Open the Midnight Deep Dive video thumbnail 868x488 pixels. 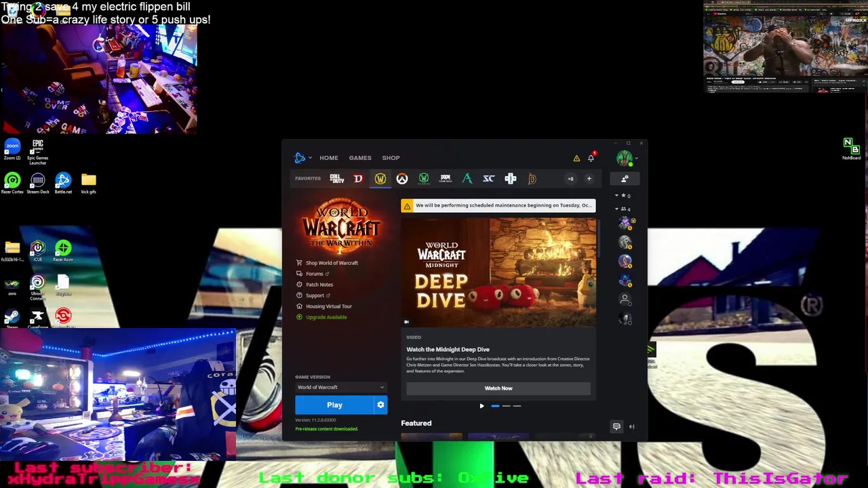(x=498, y=272)
